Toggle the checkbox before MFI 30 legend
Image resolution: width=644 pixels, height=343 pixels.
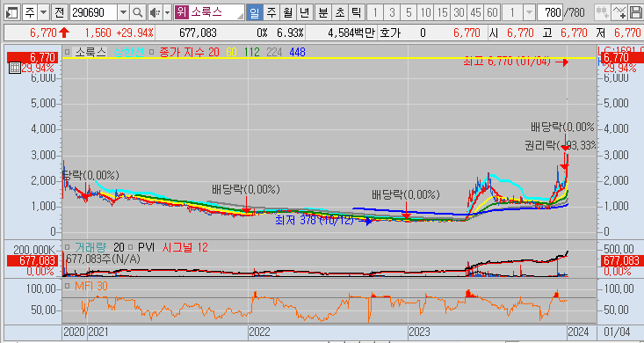coord(68,286)
